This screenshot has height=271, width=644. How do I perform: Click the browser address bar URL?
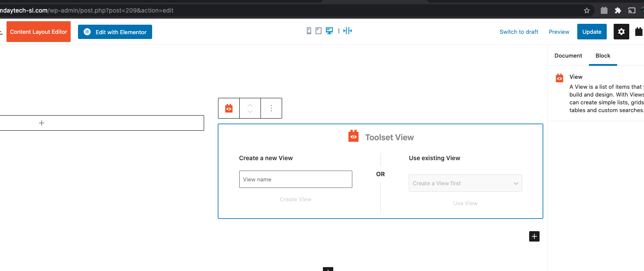click(x=87, y=10)
